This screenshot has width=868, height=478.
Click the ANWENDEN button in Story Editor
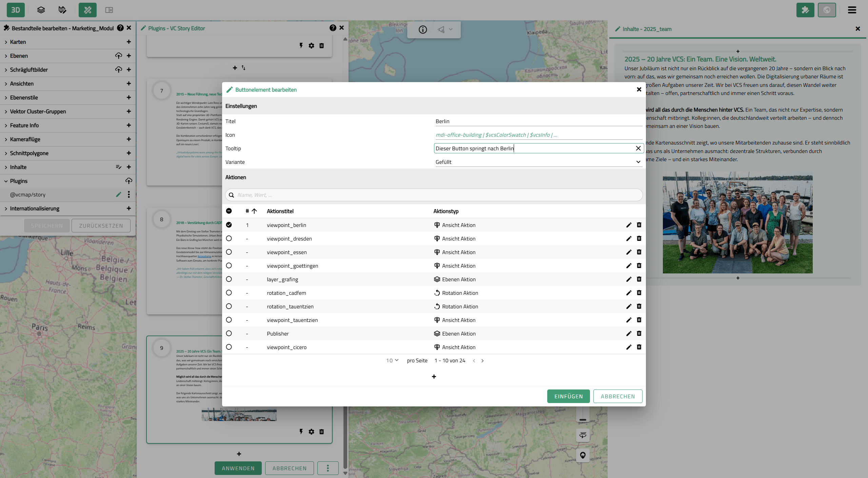[x=238, y=468]
